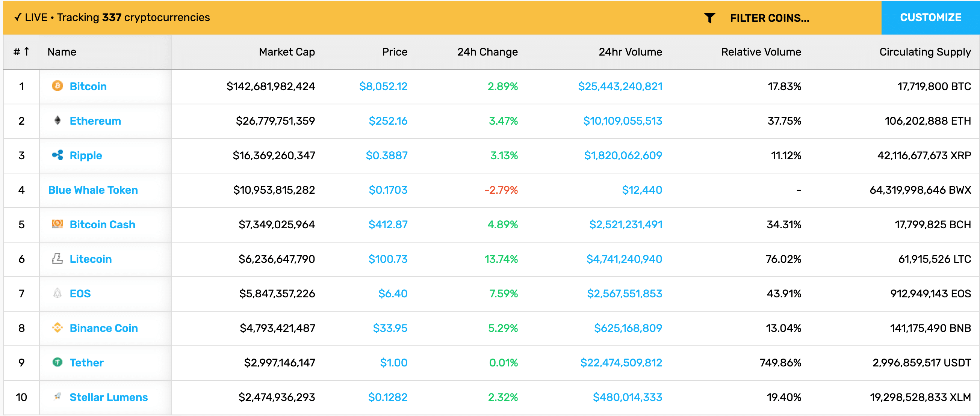
Task: Click Tether price $1.00
Action: pos(394,363)
